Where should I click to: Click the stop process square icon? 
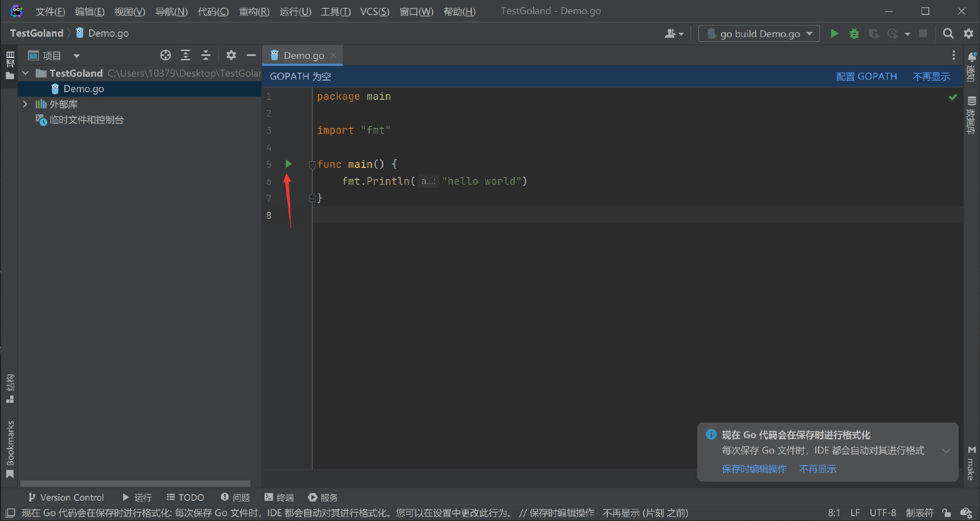(x=923, y=33)
